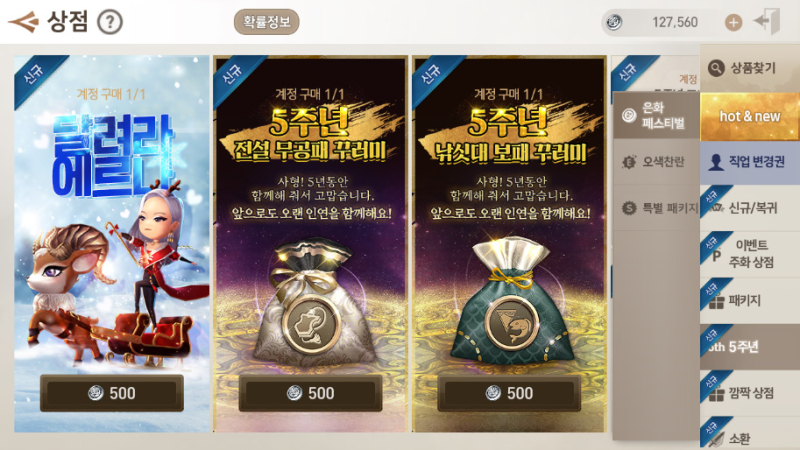Viewport: 800px width, 450px height.
Task: Open the 깜짝 상점 category
Action: click(x=749, y=393)
